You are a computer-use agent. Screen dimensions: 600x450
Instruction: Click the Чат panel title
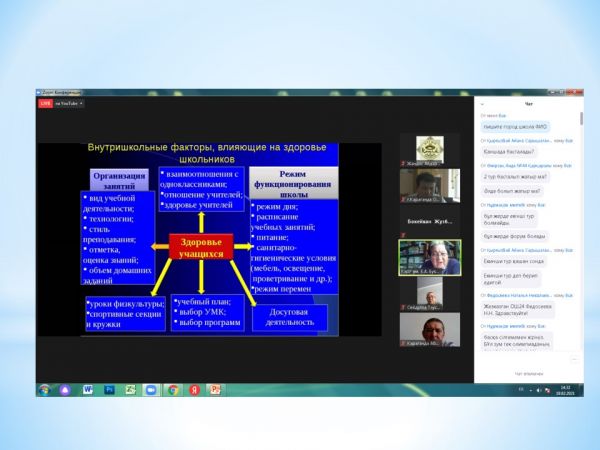(528, 103)
